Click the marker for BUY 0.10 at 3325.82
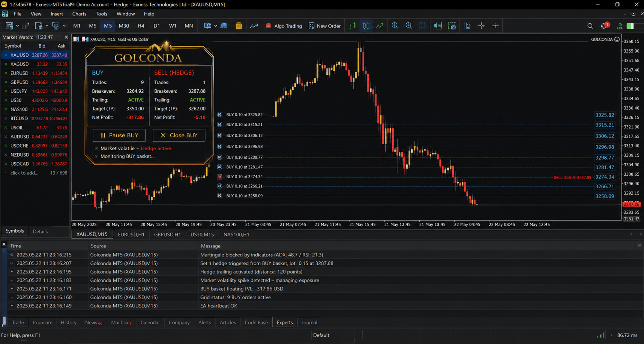Image resolution: width=644 pixels, height=344 pixels. pos(220,115)
